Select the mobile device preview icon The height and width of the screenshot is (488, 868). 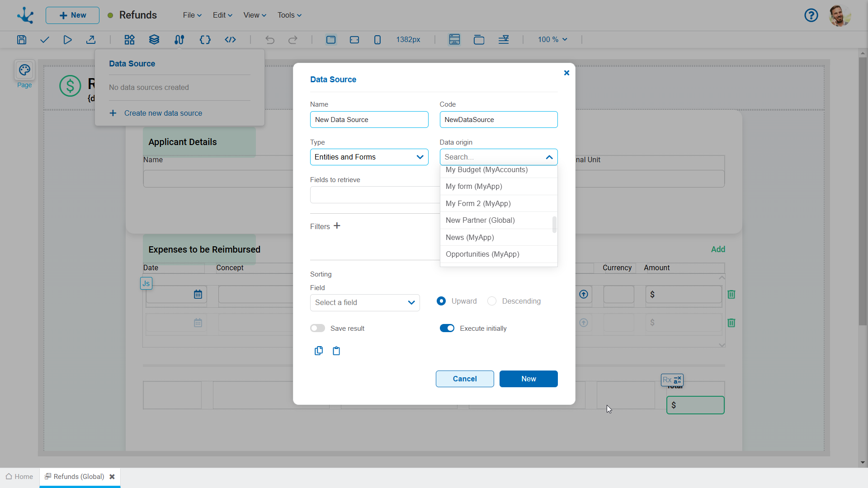tap(377, 40)
